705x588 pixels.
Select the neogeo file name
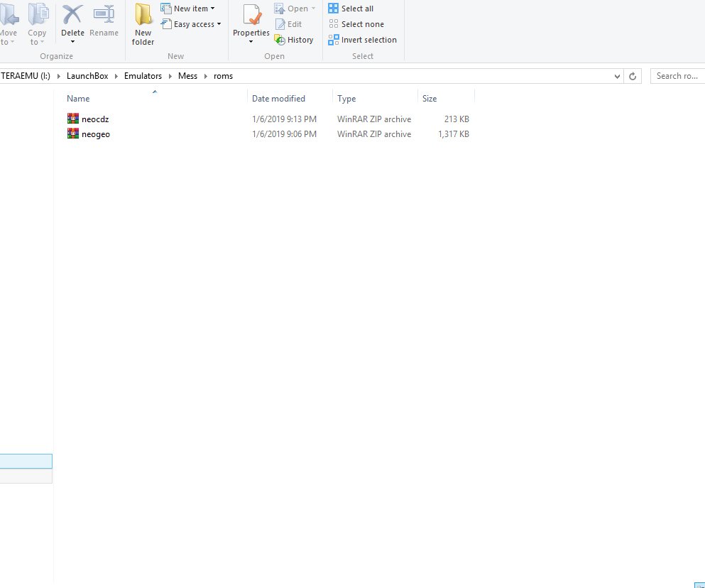pos(96,134)
